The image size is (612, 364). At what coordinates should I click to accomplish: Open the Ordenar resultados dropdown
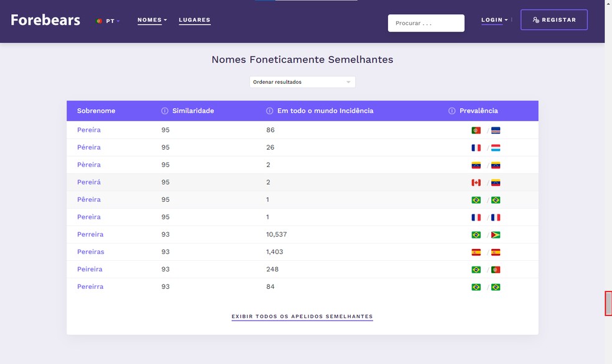302,81
